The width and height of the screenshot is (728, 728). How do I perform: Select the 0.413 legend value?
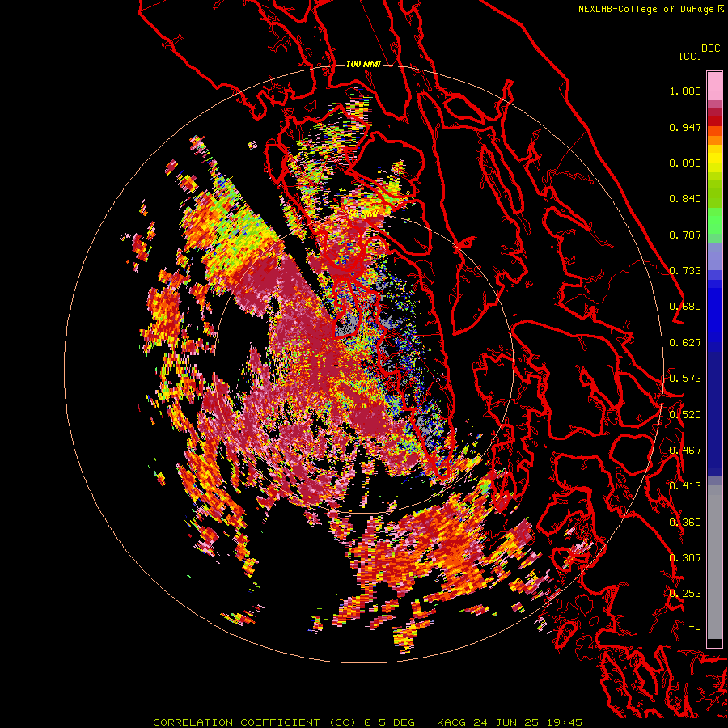pyautogui.click(x=685, y=486)
